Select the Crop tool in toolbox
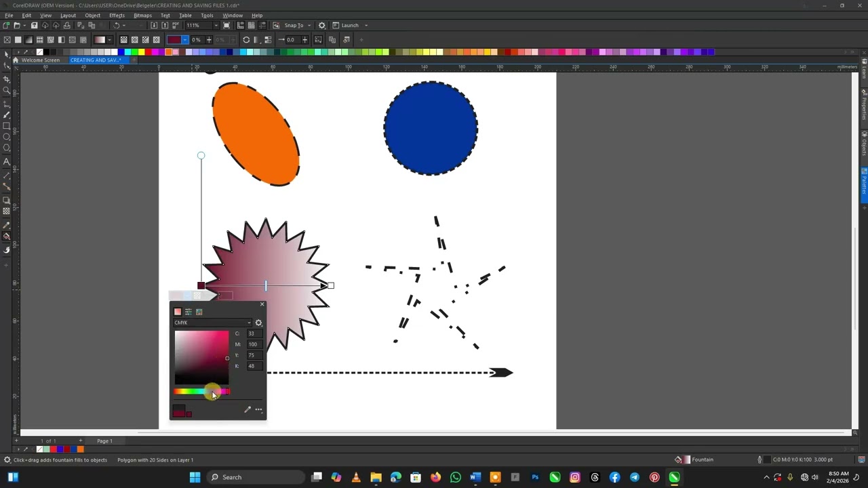This screenshot has height=488, width=868. (7, 79)
